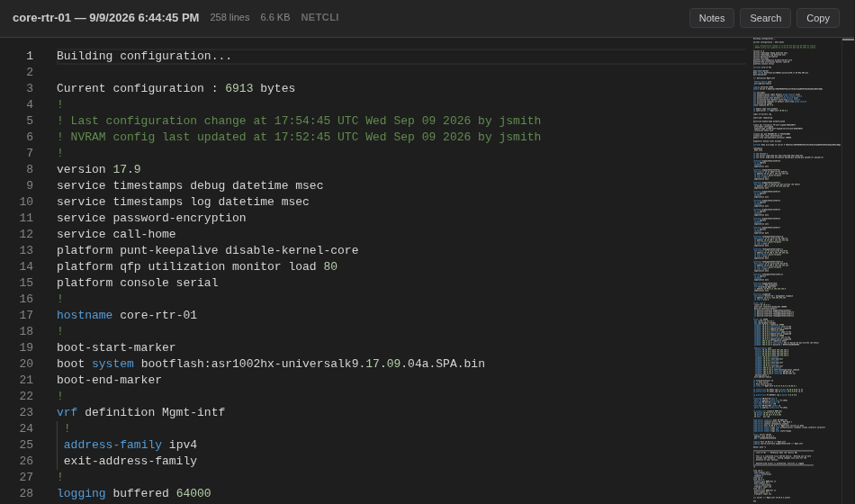The image size is (855, 504).
Task: Click line number 1
Action: (x=30, y=56)
